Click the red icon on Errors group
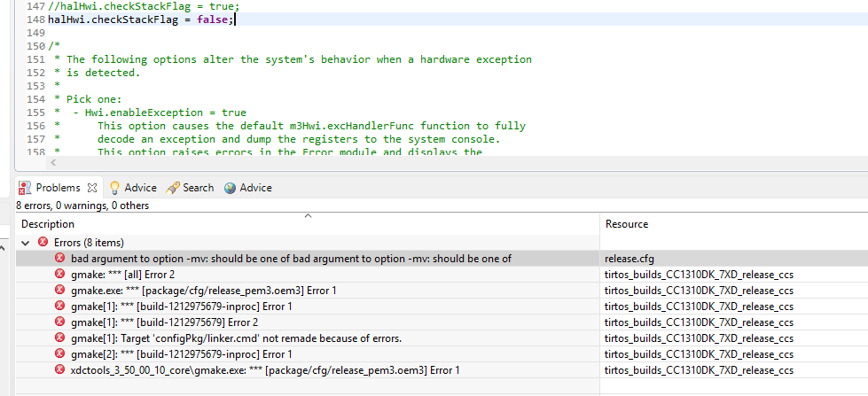Viewport: 868px width, 396px height. click(x=43, y=242)
